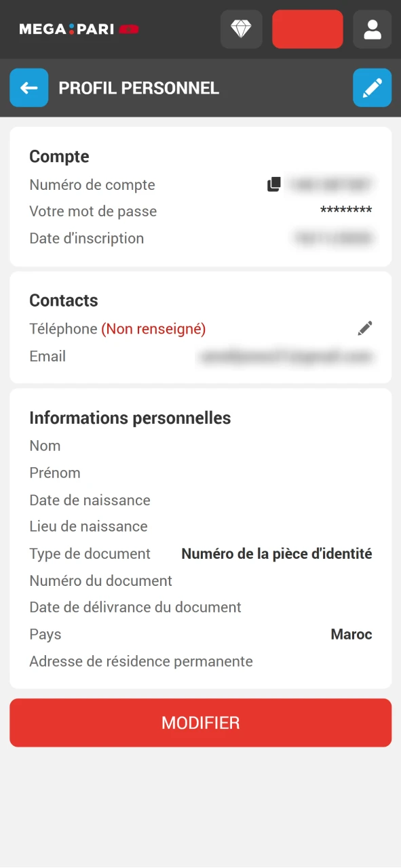This screenshot has height=868, width=401.
Task: Click '(Non renseigné)' next to Téléphone
Action: (153, 328)
